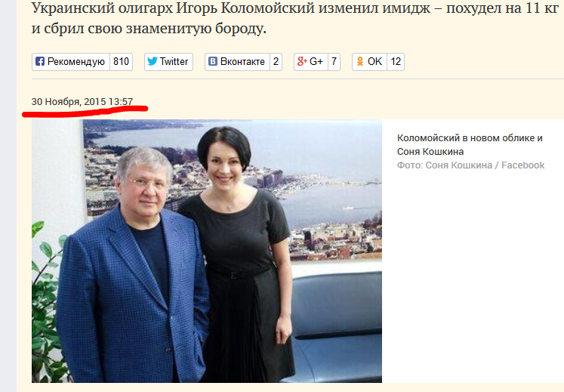The image size is (564, 392).
Task: Click the Twitter bird icon
Action: (x=153, y=61)
